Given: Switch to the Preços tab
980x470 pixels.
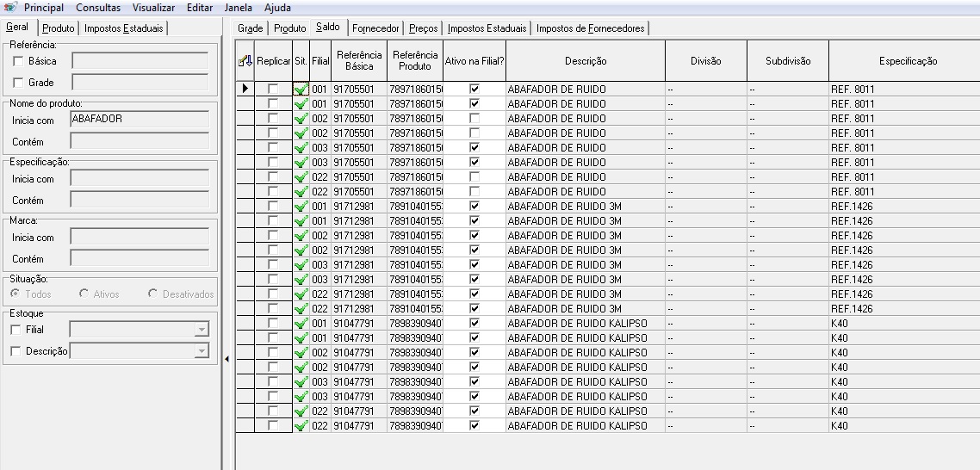Looking at the screenshot, I should coord(423,28).
